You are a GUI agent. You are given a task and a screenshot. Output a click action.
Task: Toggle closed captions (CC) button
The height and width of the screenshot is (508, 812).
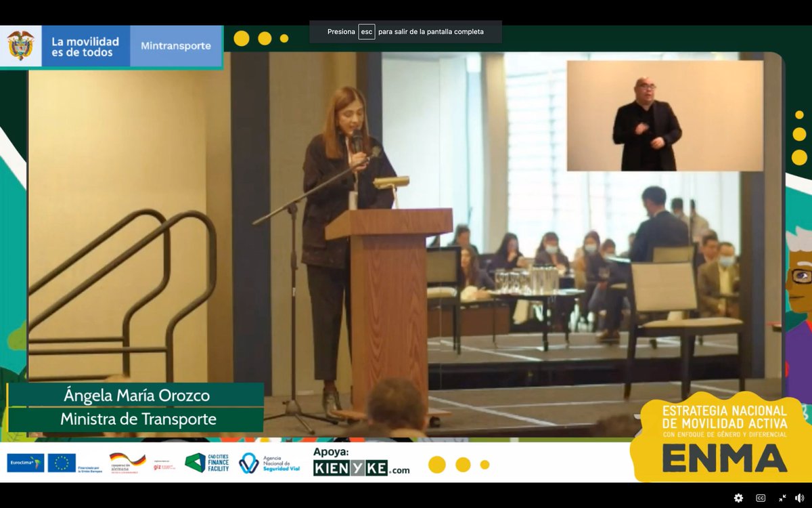pos(761,498)
